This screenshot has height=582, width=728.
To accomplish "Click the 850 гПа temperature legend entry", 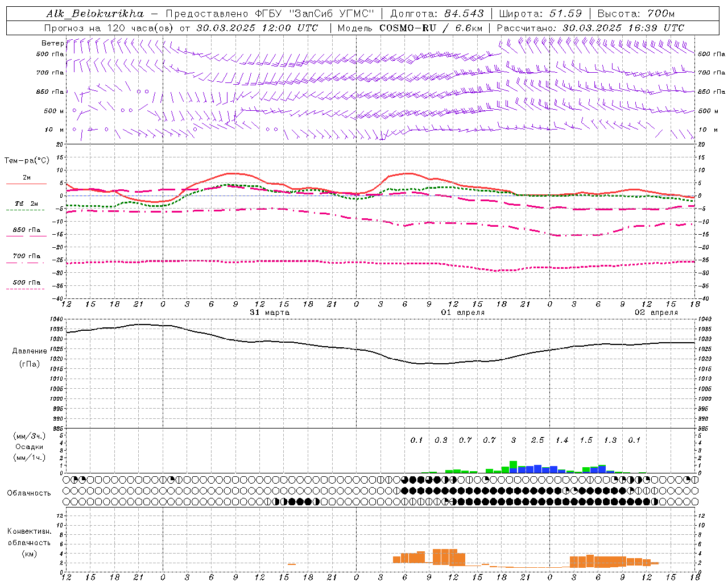I will pos(26,231).
